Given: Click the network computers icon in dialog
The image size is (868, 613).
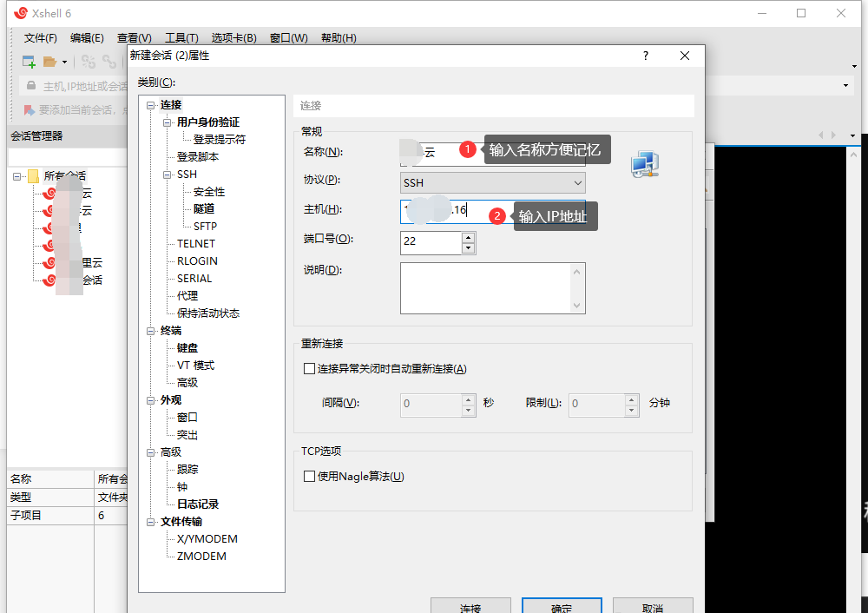Looking at the screenshot, I should (x=645, y=164).
